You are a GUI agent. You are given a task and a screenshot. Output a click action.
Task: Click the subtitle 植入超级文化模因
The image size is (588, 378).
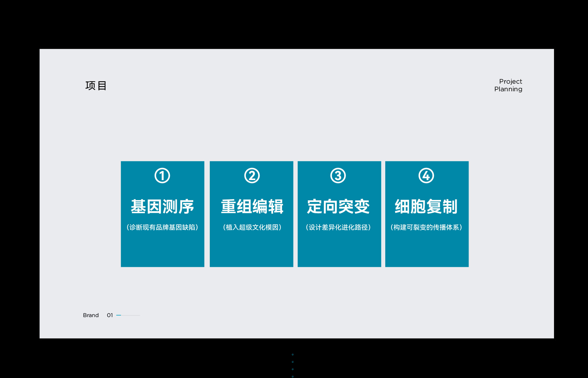[x=252, y=227]
